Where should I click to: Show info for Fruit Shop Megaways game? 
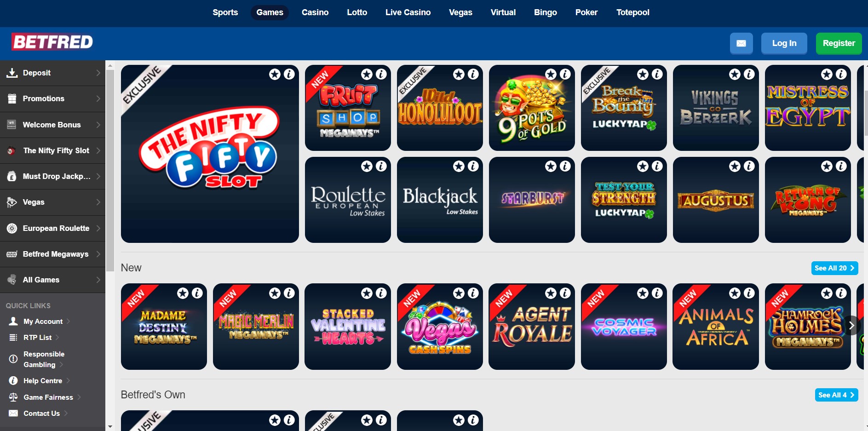click(381, 74)
